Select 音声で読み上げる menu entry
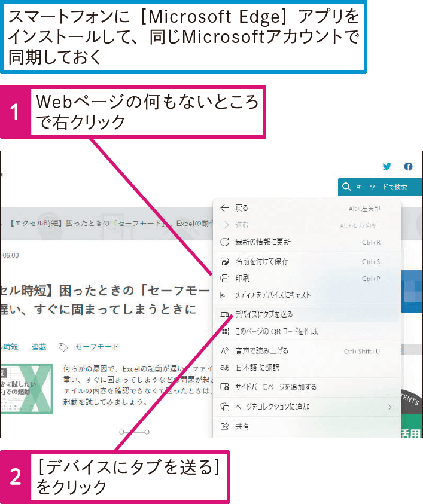Screen dimensions: 423x504 pos(307,351)
